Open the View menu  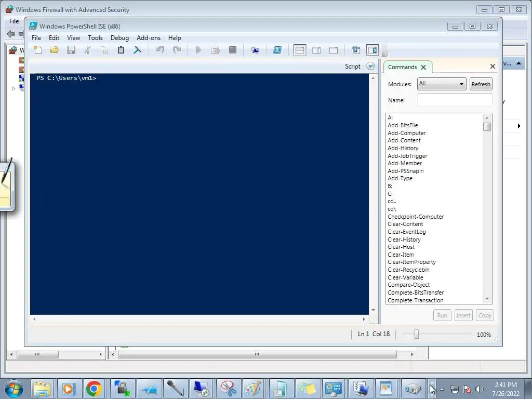[74, 37]
